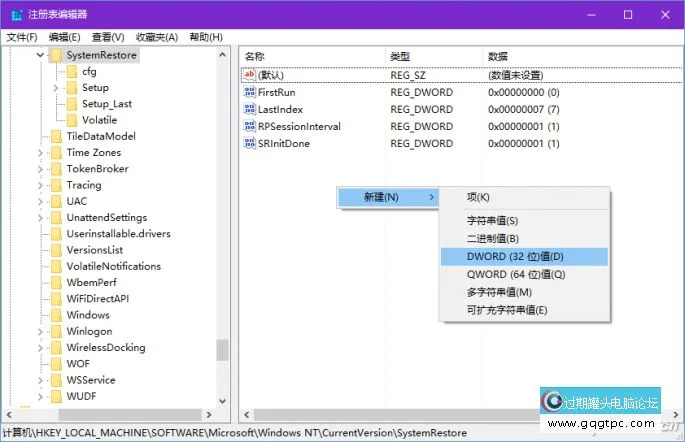Click the Time Zones folder icon

[x=56, y=153]
